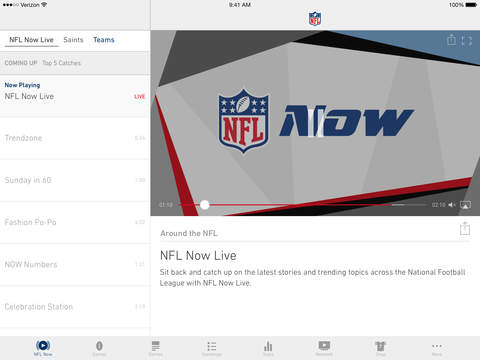Toggle video mute speaker icon

coord(452,205)
